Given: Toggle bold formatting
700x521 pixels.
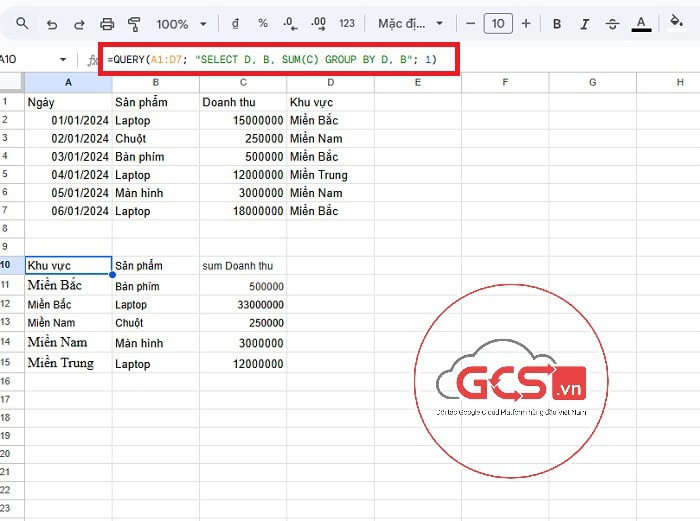Looking at the screenshot, I should tap(557, 23).
